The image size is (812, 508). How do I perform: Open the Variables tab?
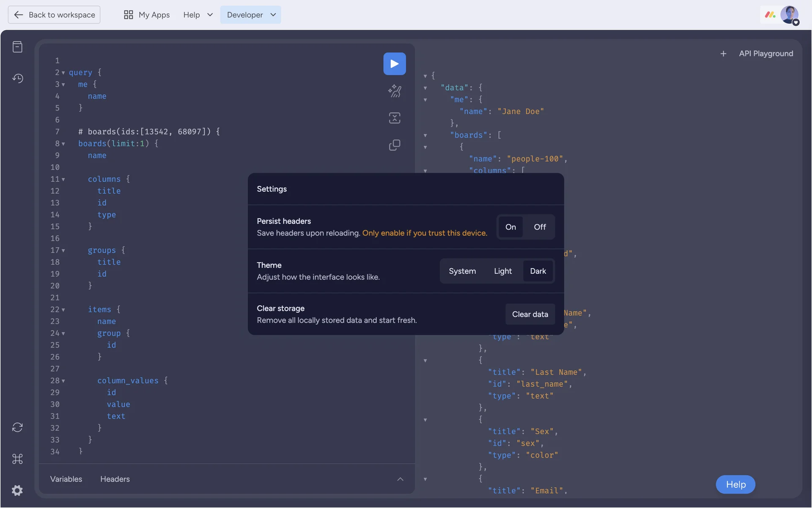click(66, 479)
